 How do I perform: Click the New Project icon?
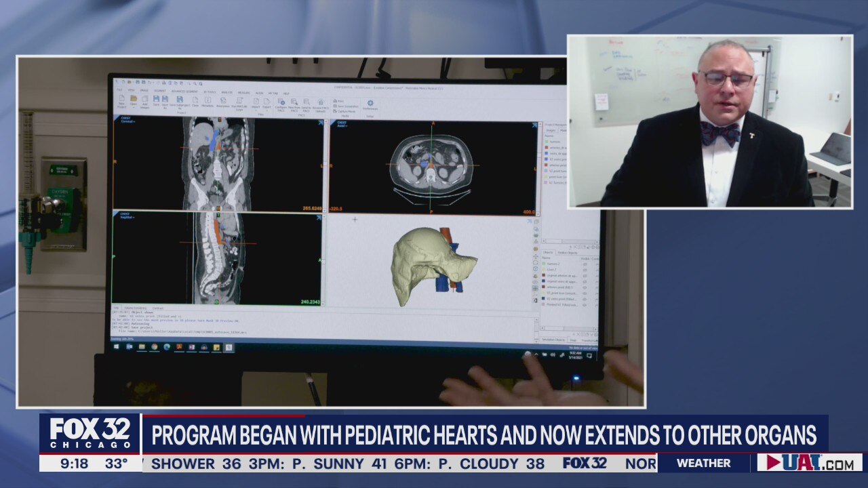[121, 100]
